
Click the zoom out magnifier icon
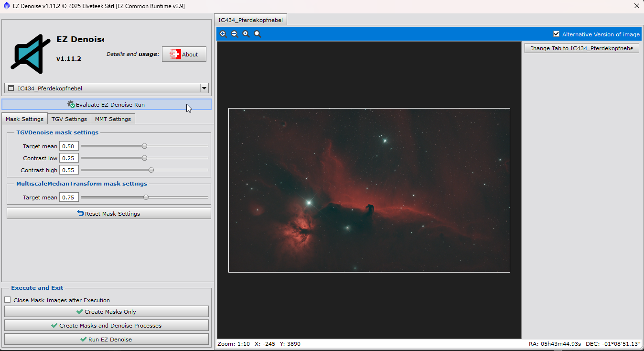pyautogui.click(x=235, y=34)
